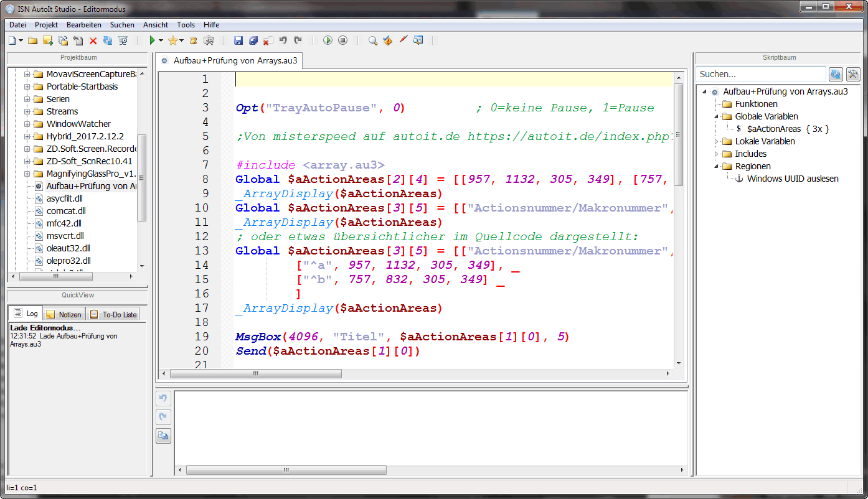The width and height of the screenshot is (868, 499).
Task: Click the undo arrow in the toolbar
Action: pyautogui.click(x=283, y=40)
